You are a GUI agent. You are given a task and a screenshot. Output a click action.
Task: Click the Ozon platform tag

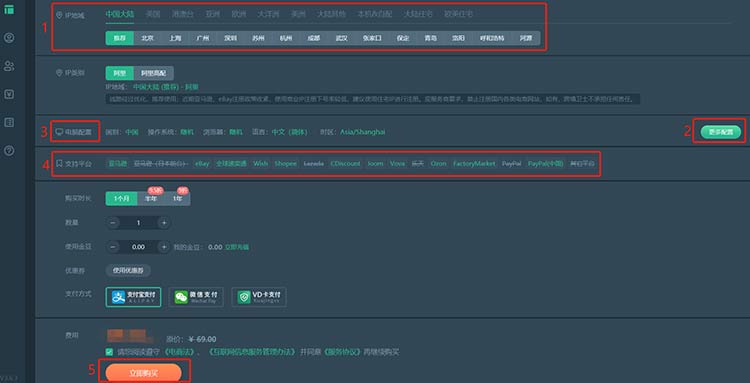[x=439, y=164]
